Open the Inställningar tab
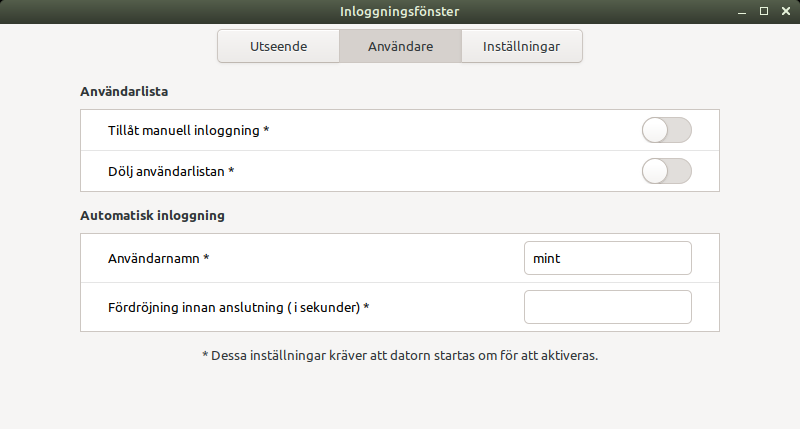The image size is (800, 429). pyautogui.click(x=521, y=46)
